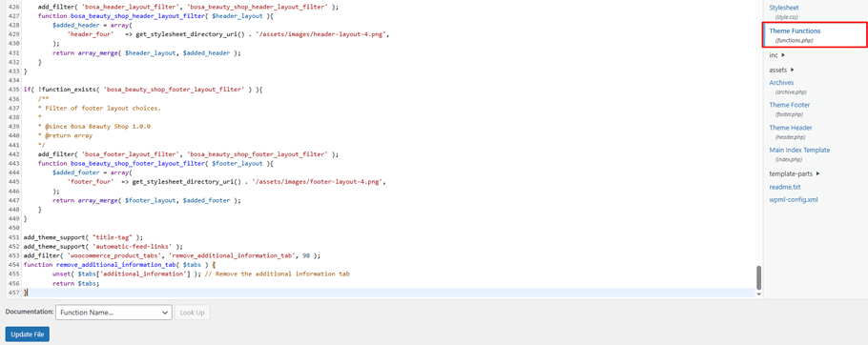
Task: Expand the inc folder
Action: pos(776,55)
